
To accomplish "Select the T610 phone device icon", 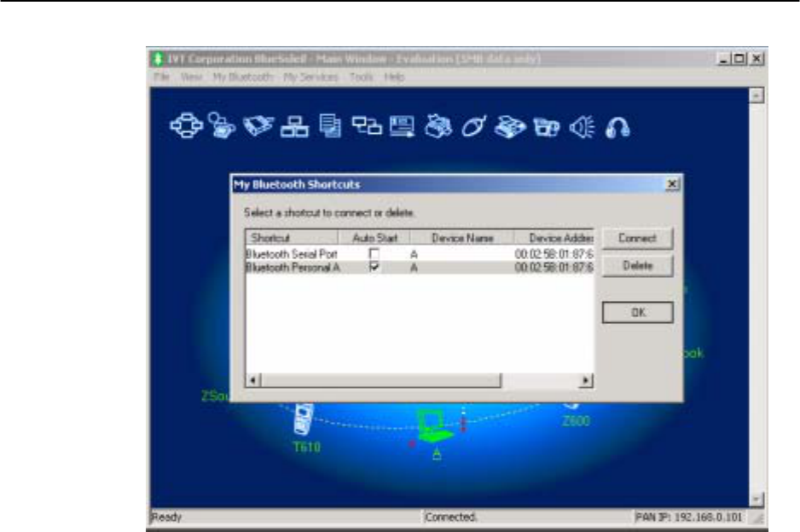I will coord(304,419).
